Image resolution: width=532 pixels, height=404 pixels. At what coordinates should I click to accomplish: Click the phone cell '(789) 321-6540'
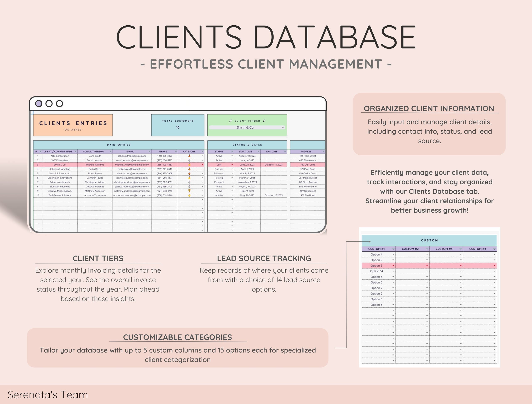coord(165,169)
